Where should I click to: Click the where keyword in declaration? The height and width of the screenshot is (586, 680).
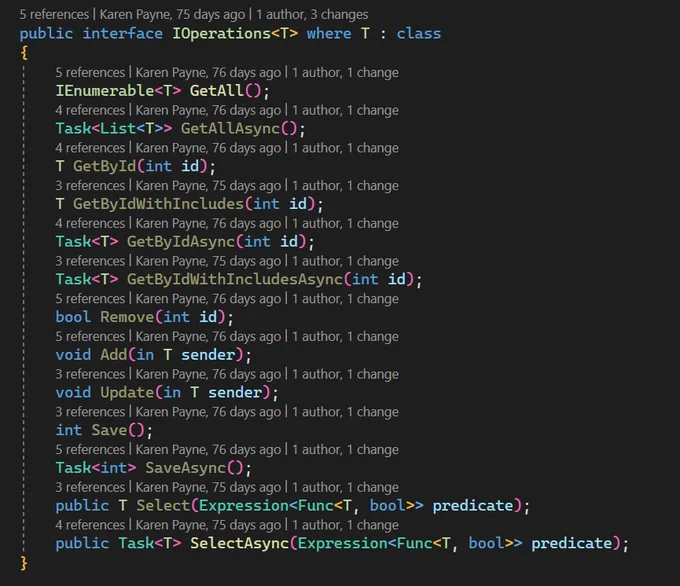point(329,34)
